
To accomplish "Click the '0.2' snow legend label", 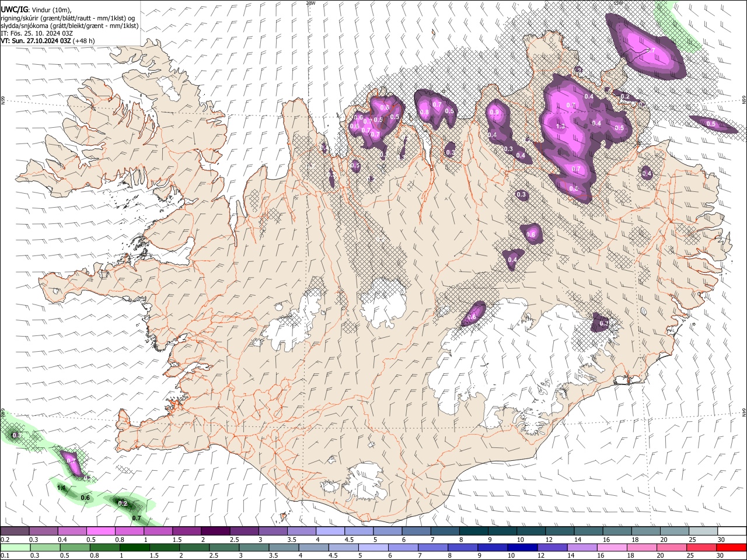I will (4, 540).
